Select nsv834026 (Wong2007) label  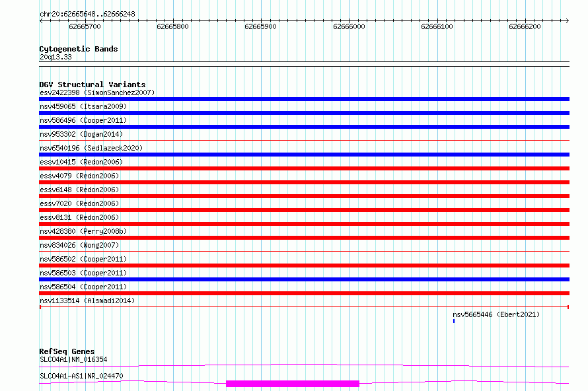[x=79, y=245]
